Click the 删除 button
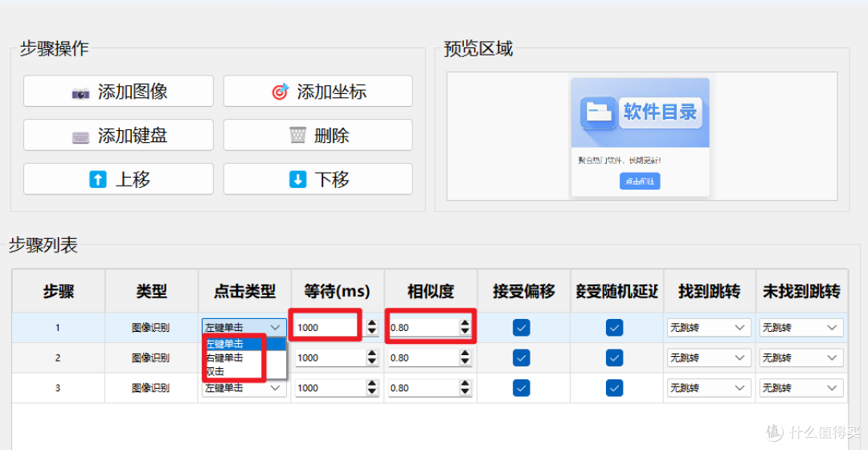Image resolution: width=868 pixels, height=450 pixels. 317,135
